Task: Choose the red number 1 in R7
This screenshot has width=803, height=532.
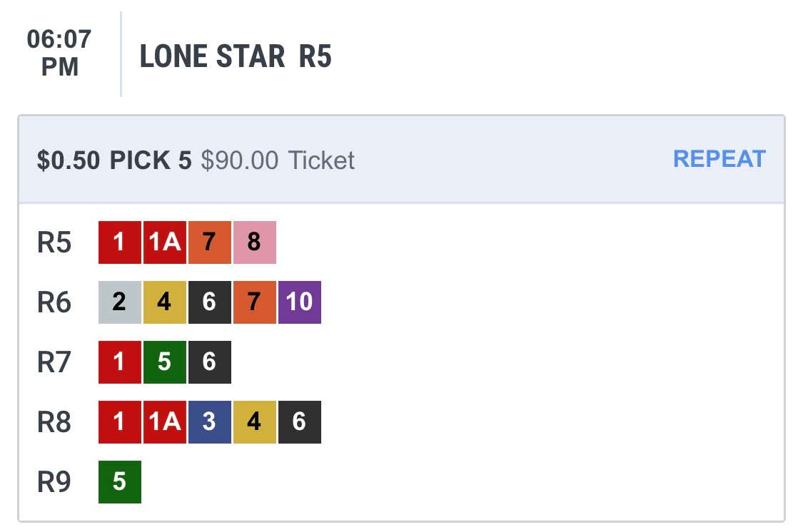Action: coord(120,362)
